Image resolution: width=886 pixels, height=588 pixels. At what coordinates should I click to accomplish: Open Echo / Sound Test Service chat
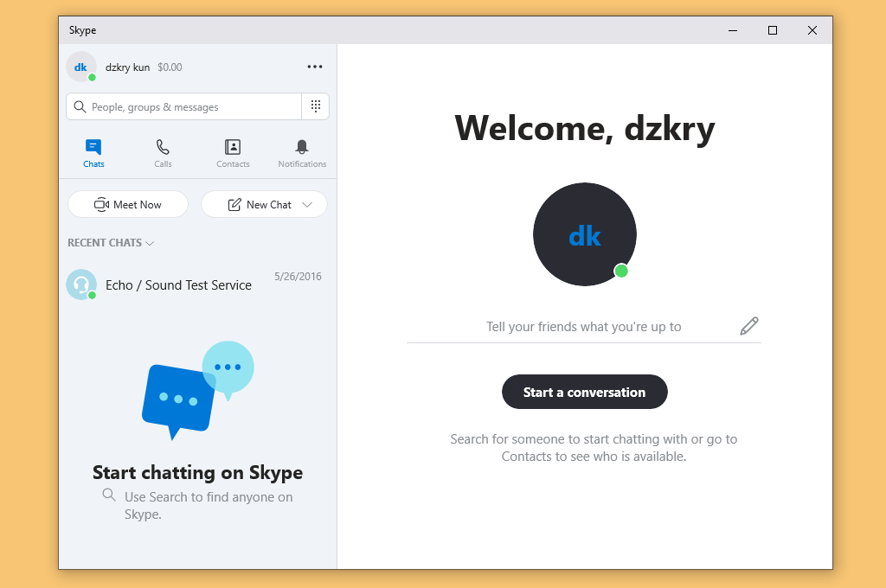(x=198, y=284)
